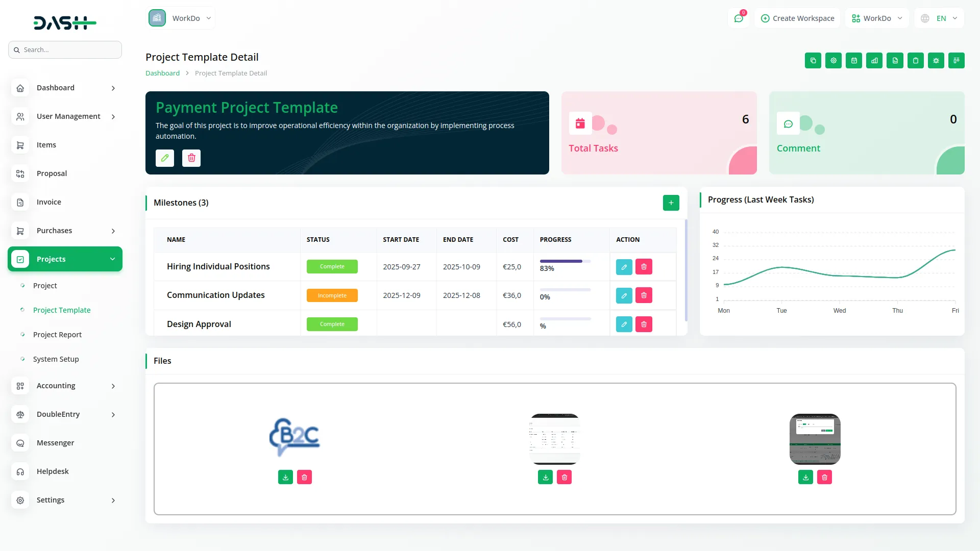The height and width of the screenshot is (551, 980).
Task: Open the chat notifications bubble icon
Action: point(739,18)
